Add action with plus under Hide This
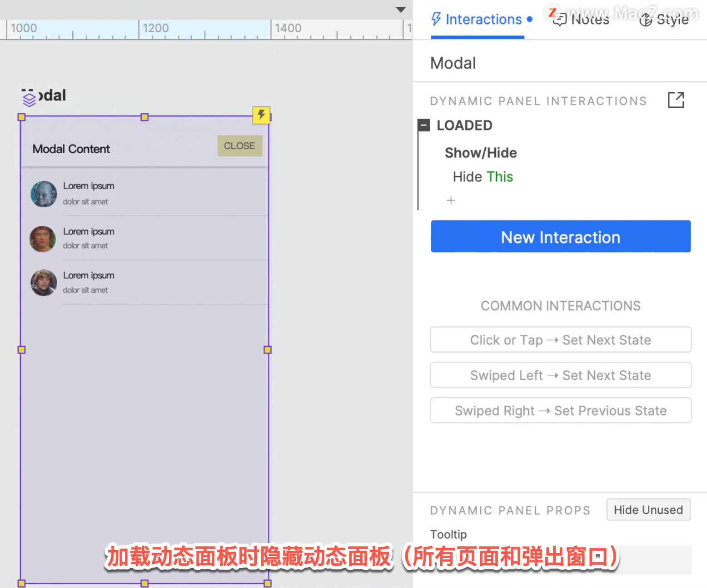Image resolution: width=707 pixels, height=588 pixels. (x=451, y=200)
